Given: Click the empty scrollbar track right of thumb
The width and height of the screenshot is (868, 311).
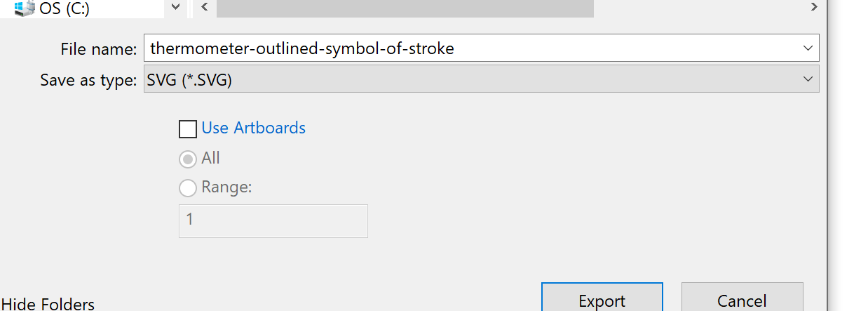Looking at the screenshot, I should coord(700,7).
